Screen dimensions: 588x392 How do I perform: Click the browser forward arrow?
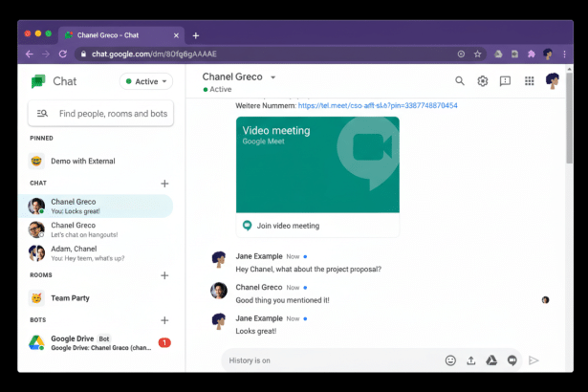pyautogui.click(x=46, y=54)
